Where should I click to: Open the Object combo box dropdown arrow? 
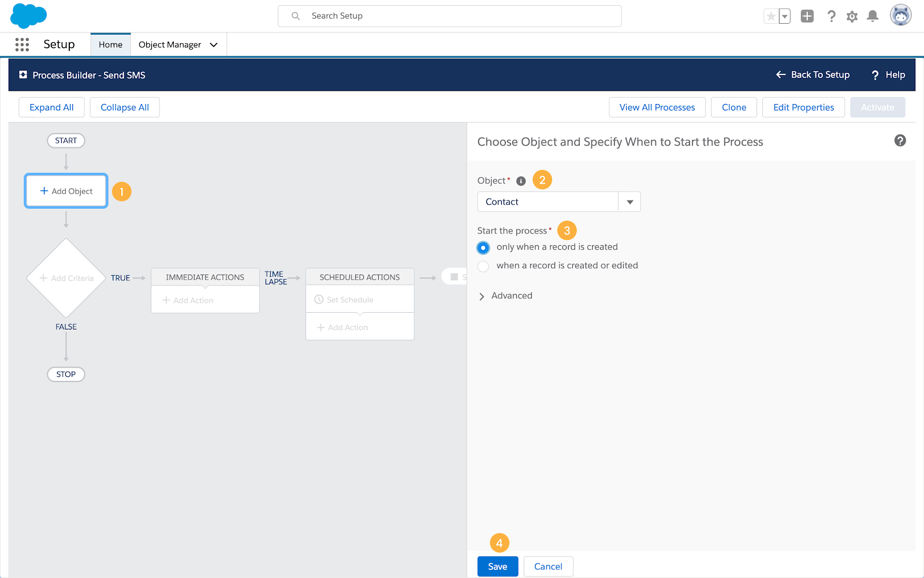click(629, 202)
